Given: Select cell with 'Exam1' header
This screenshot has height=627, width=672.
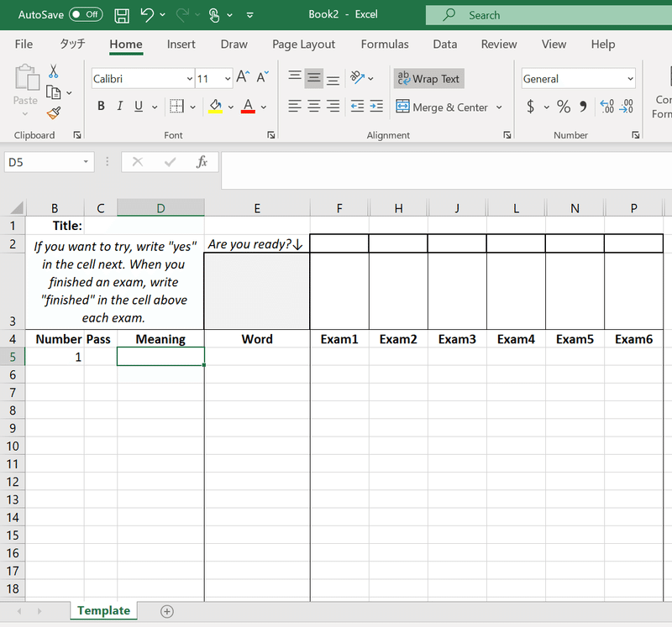Looking at the screenshot, I should 339,339.
